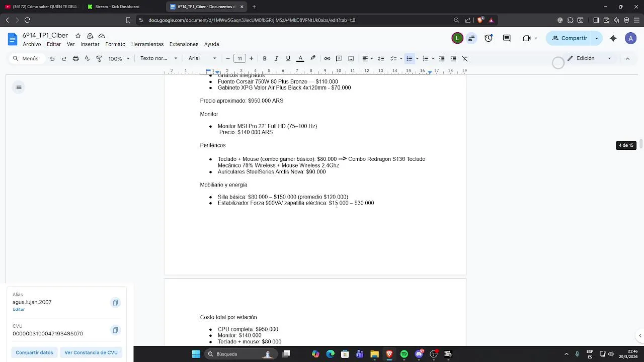Screen dimensions: 644x362
Task: Open the Insertar menu
Action: [90, 44]
